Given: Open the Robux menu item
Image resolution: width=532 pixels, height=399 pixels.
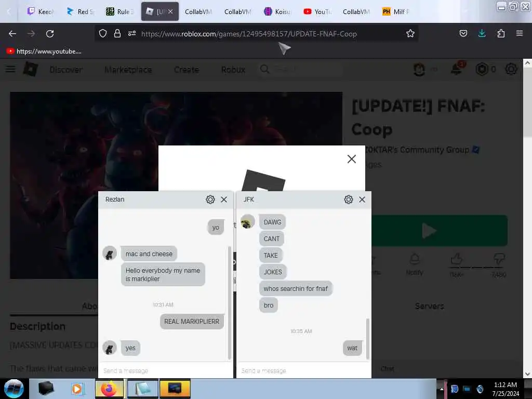Looking at the screenshot, I should pyautogui.click(x=233, y=70).
